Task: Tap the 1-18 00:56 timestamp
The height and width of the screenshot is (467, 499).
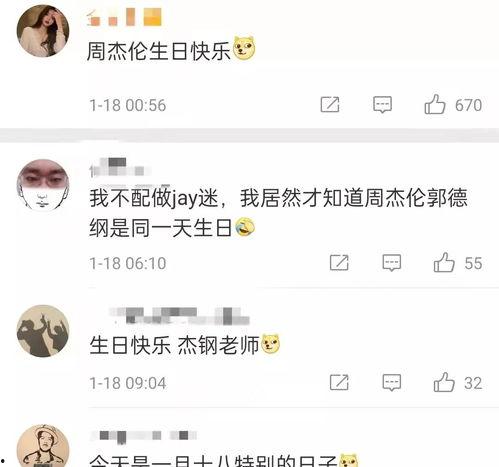Action: [x=128, y=105]
